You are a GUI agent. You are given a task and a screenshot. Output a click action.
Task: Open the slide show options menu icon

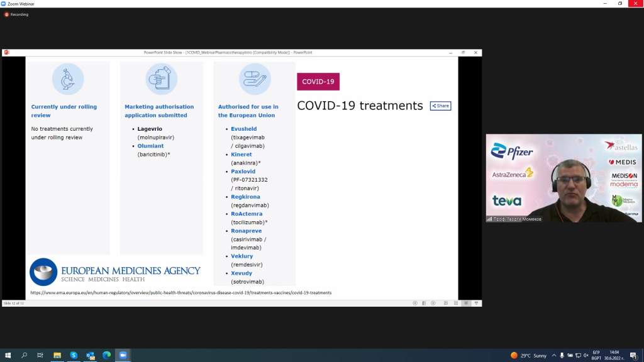pos(424,304)
